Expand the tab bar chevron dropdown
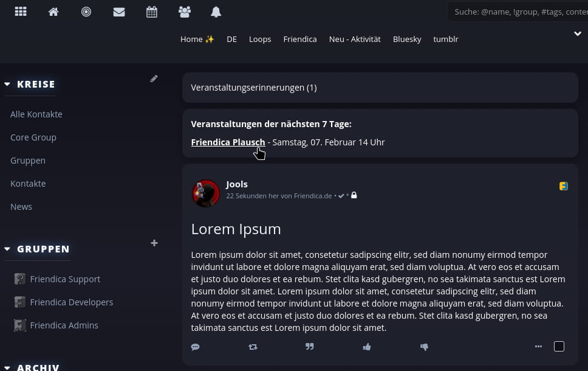588x371 pixels. [578, 34]
